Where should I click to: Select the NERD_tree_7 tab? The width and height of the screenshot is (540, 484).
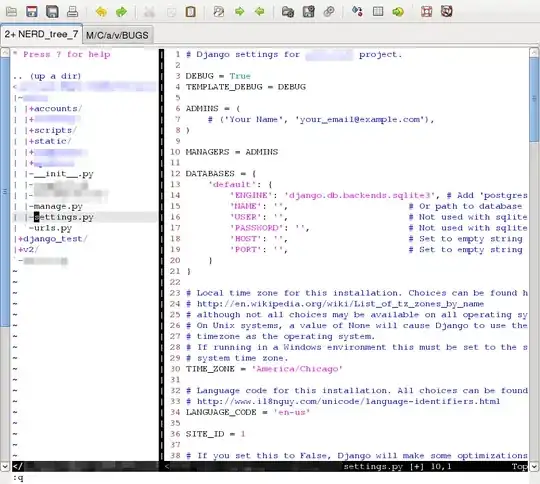click(41, 34)
